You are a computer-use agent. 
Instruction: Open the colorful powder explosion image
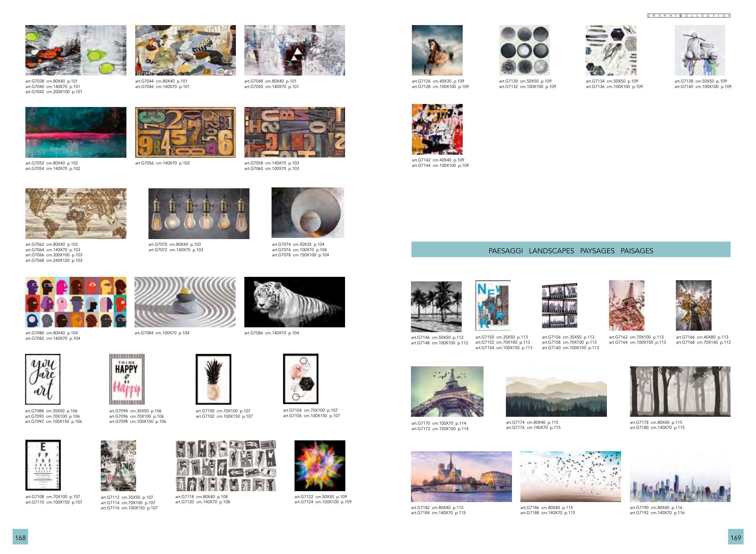coord(319,465)
